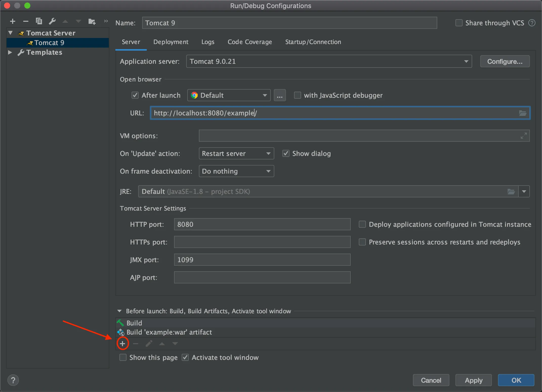Collapse Before launch section

tap(119, 311)
